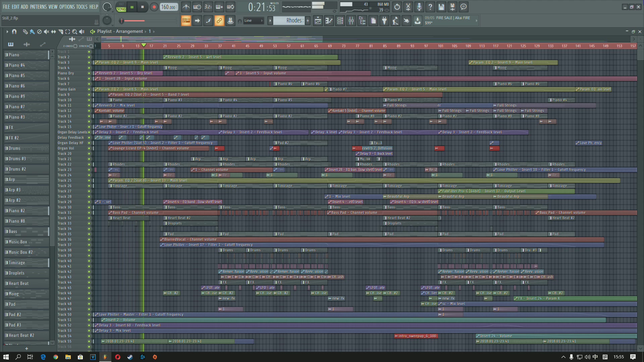Toggle wait for input before recording

[x=197, y=7]
